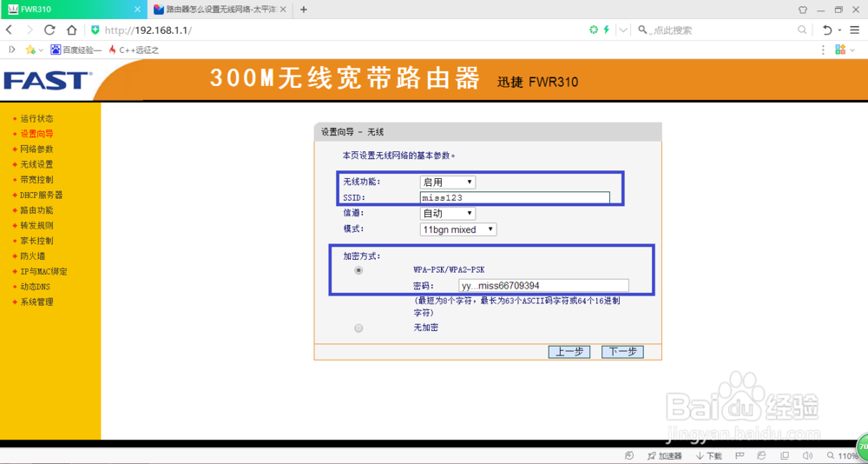Click the 上一步 previous step button
The height and width of the screenshot is (464, 868).
click(569, 352)
